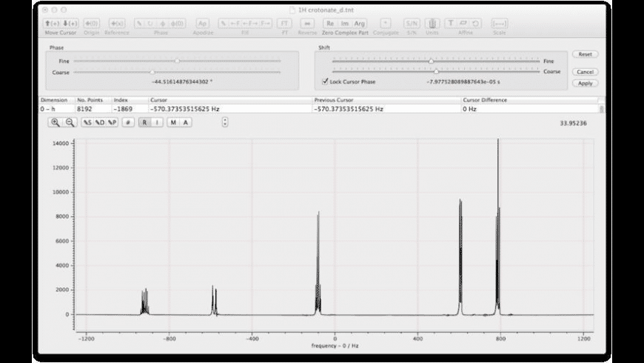
Task: Toggle the grid (#) icon
Action: 128,122
